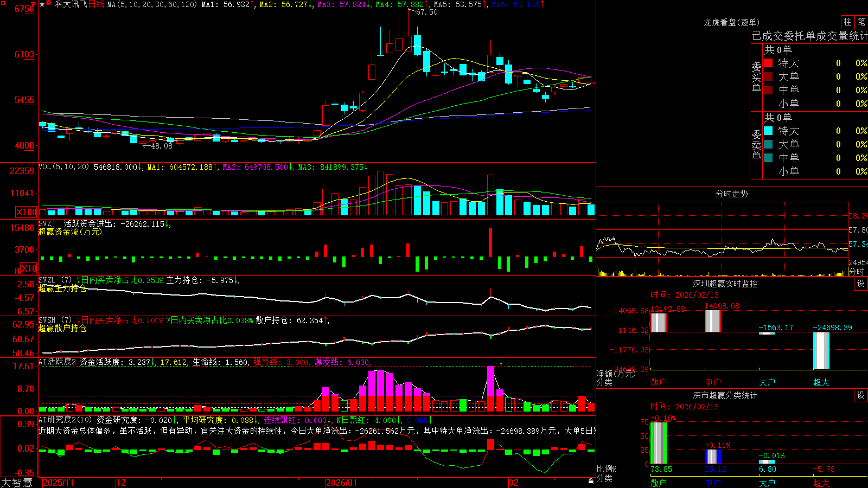Viewport: 868px width, 488px height.
Task: Click the 超赢散户持仓 label
Action: click(62, 329)
